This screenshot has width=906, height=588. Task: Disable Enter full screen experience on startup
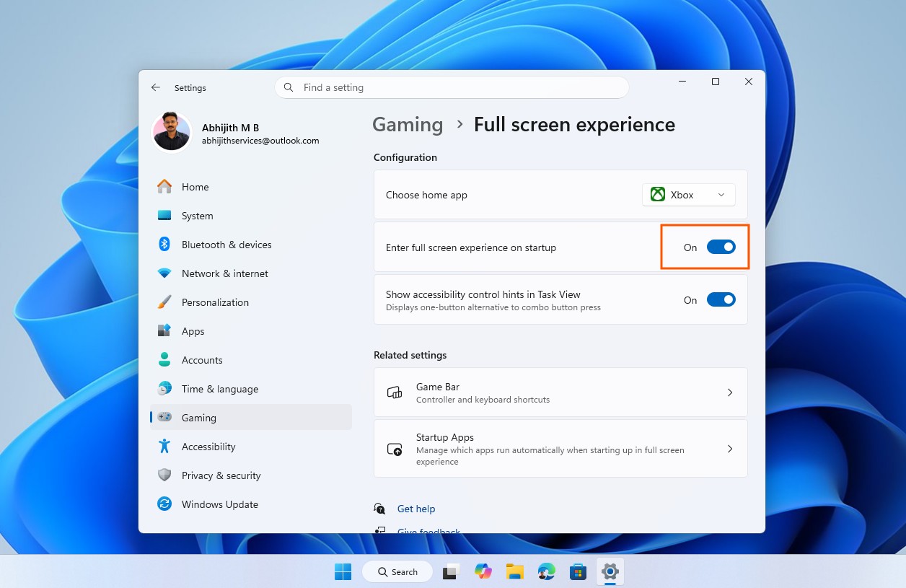click(721, 247)
